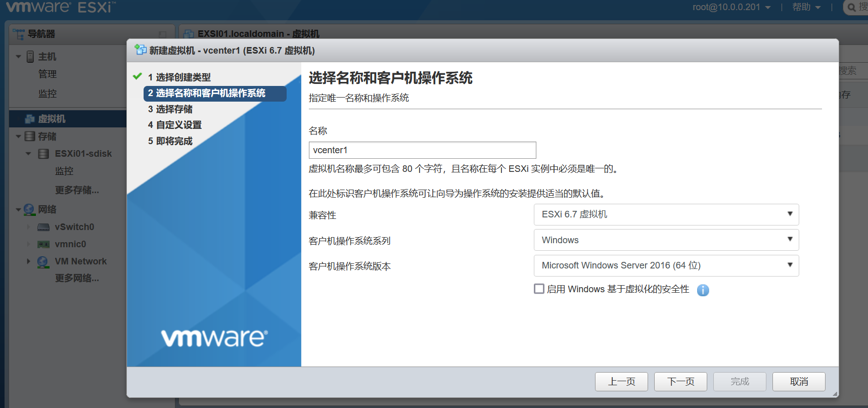Click the 取消 cancel button
The height and width of the screenshot is (408, 868).
pos(799,382)
